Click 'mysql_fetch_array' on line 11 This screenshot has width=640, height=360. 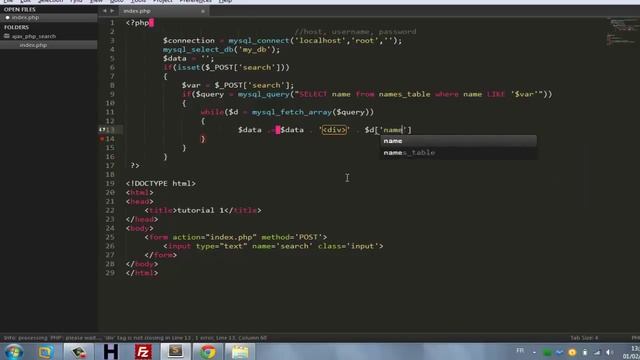click(x=291, y=112)
